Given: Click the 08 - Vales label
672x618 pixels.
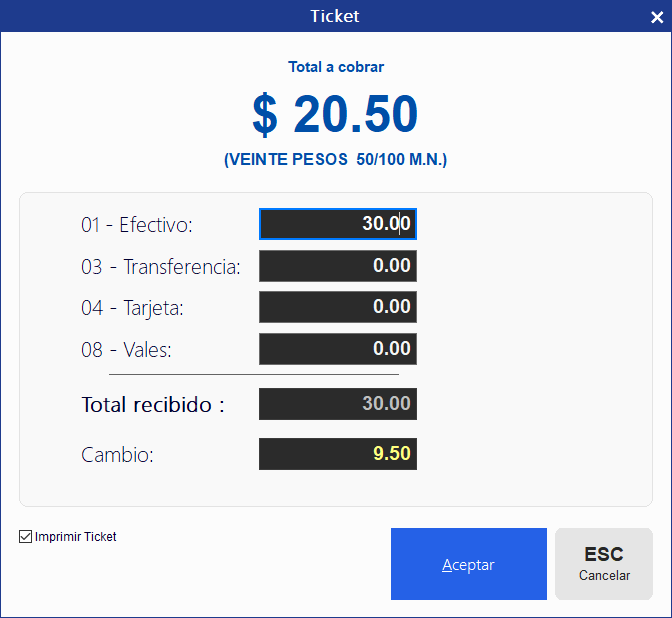Looking at the screenshot, I should click(x=126, y=350).
